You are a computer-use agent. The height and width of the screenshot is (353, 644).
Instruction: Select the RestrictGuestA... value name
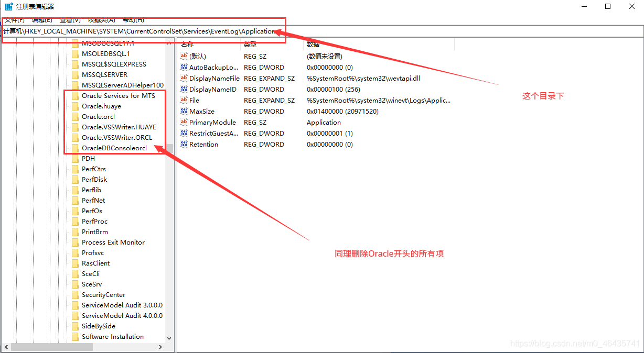(x=214, y=133)
